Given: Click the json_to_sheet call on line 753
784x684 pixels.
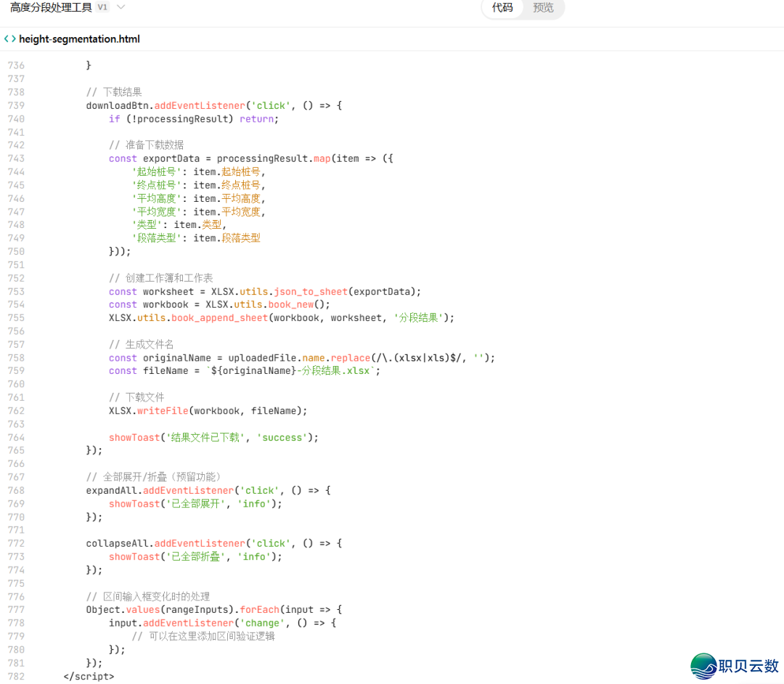Looking at the screenshot, I should click(x=311, y=291).
